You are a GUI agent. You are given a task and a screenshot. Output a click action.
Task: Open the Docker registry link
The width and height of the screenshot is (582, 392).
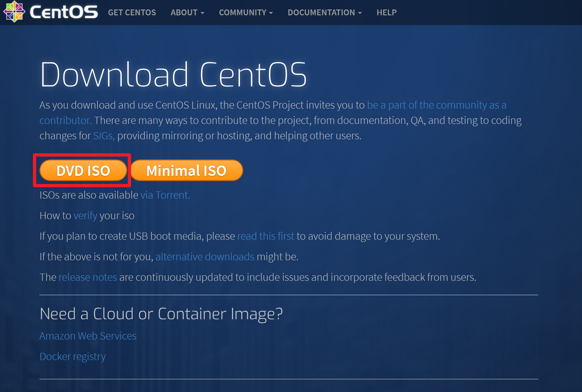72,356
